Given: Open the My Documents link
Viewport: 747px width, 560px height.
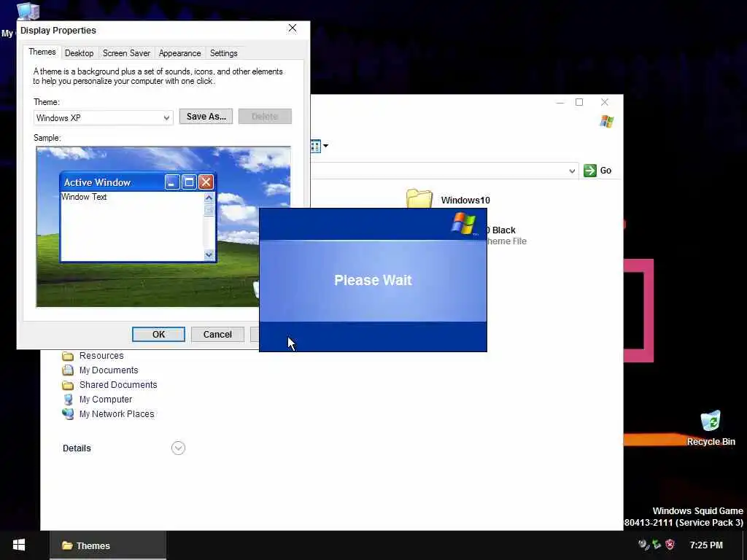Looking at the screenshot, I should coord(109,370).
